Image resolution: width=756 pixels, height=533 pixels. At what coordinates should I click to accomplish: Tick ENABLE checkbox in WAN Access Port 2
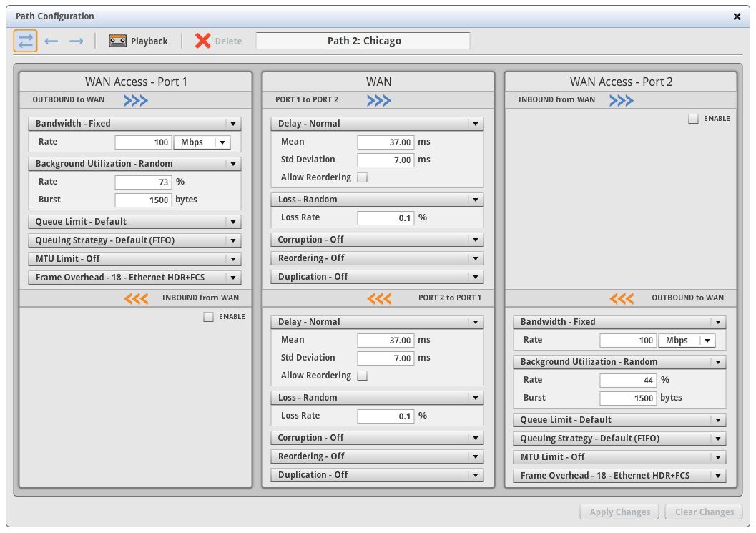[x=693, y=119]
